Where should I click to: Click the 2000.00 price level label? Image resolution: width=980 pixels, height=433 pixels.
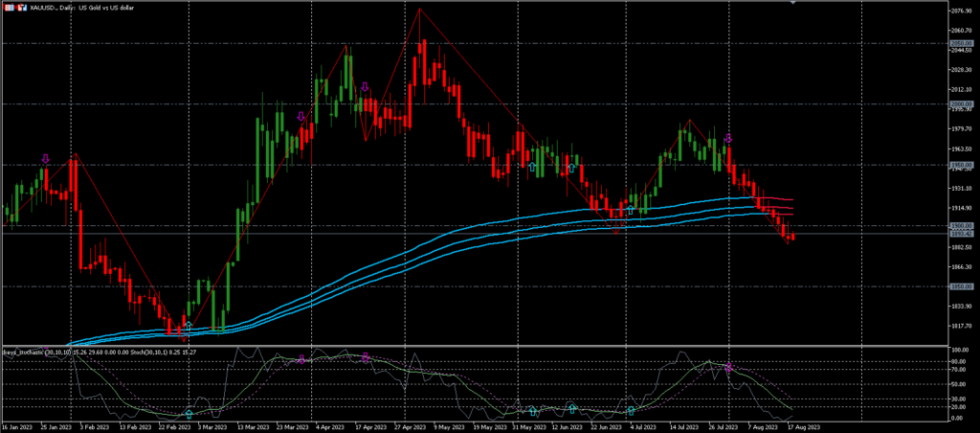coord(961,104)
